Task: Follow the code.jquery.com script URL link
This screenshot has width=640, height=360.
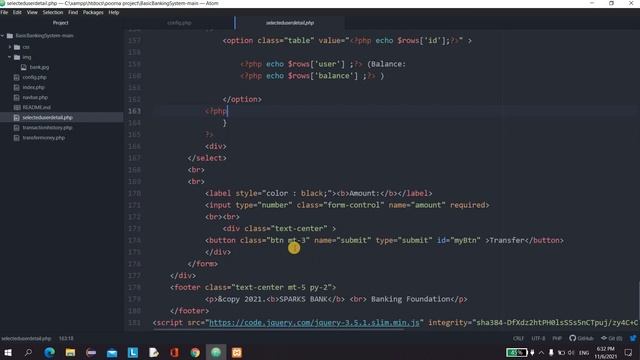Action: (314, 323)
